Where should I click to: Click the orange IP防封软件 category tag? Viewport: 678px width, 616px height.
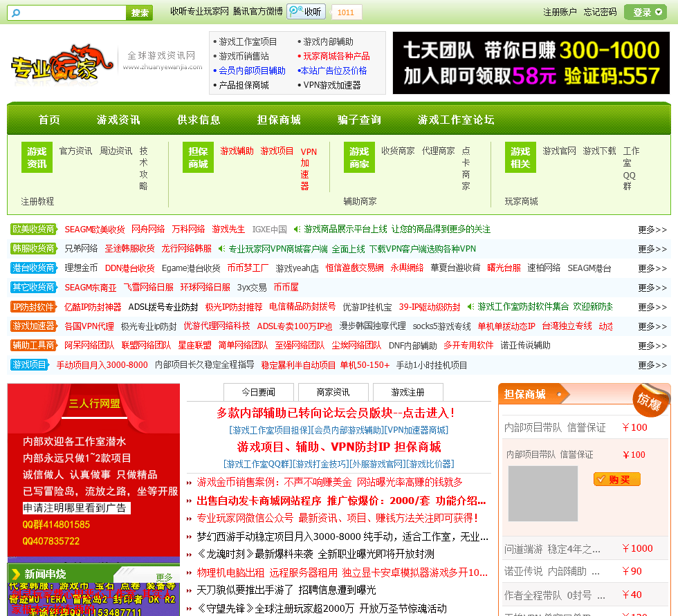coord(33,307)
